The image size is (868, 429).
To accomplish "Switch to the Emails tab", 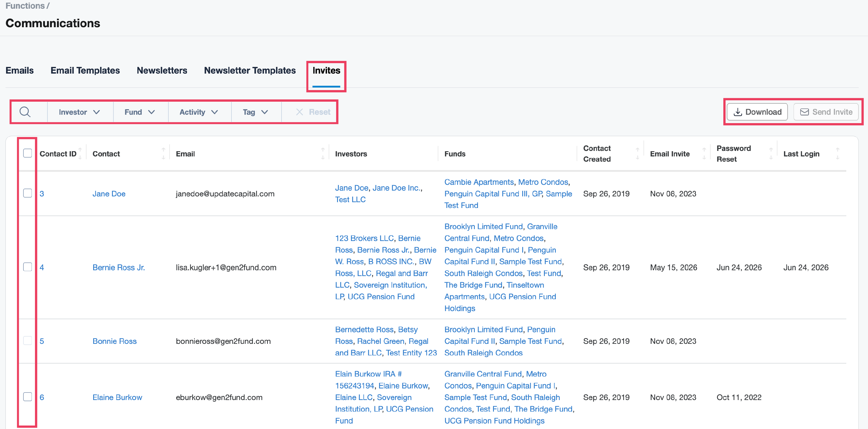I will [20, 70].
